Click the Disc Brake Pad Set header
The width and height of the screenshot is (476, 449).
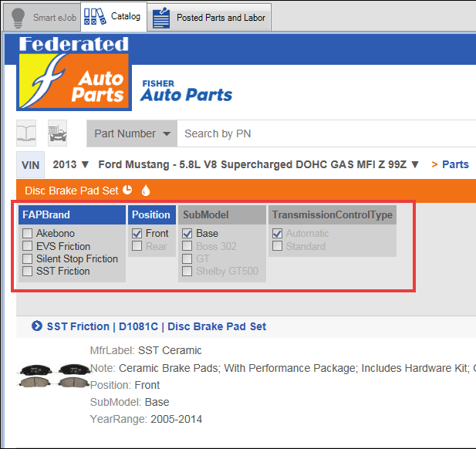(x=71, y=191)
